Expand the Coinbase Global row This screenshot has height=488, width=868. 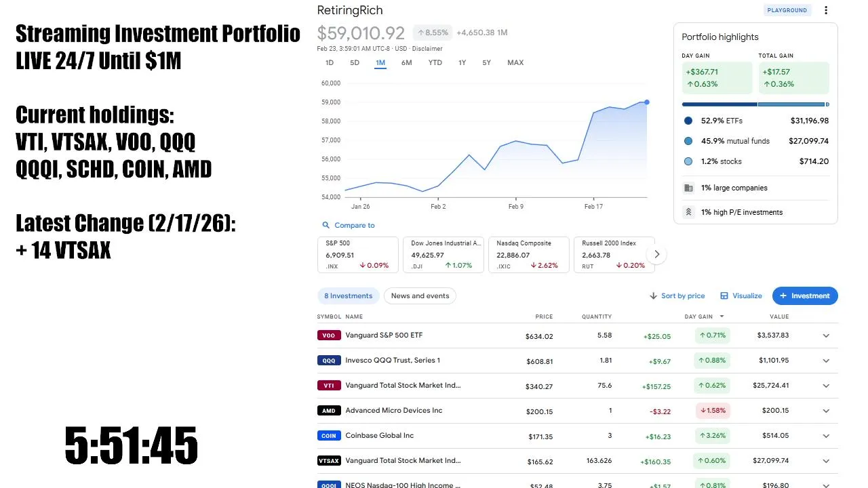pos(826,436)
